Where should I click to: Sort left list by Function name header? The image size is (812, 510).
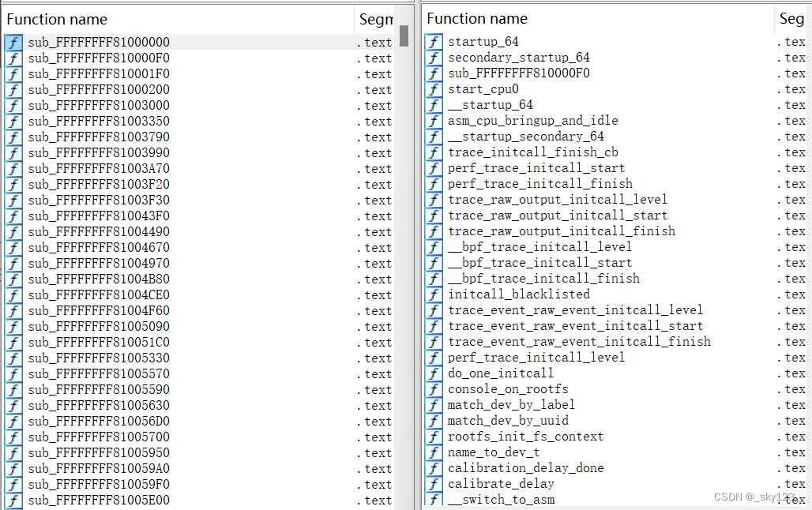(57, 19)
